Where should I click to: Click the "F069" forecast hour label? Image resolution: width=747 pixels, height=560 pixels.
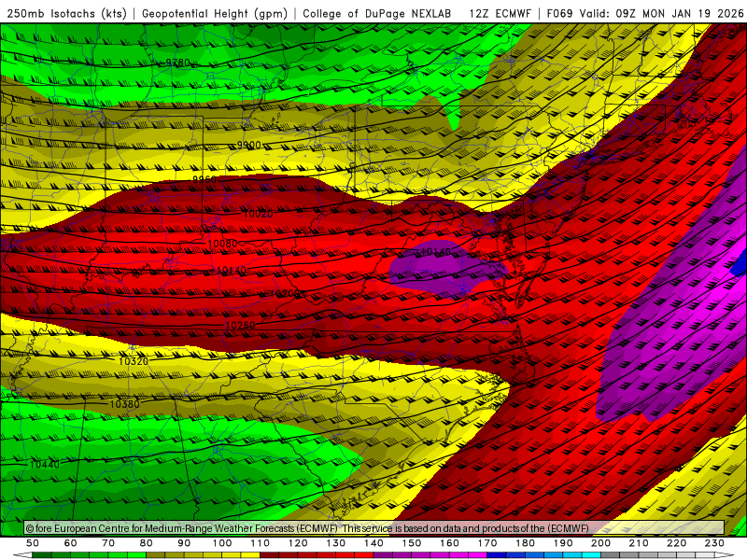(559, 14)
